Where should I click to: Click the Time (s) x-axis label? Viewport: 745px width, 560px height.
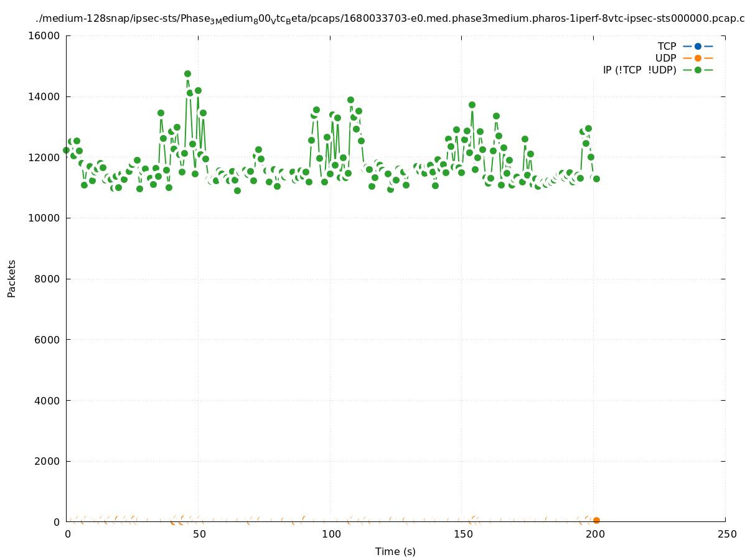395,551
